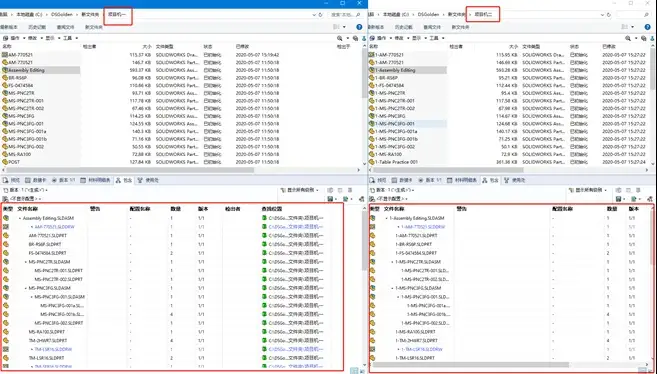Screen dimensions: 657x374
Task: Collapse the MS-PNC2TR.SLDASM node in the left tree
Action: [x=26, y=262]
